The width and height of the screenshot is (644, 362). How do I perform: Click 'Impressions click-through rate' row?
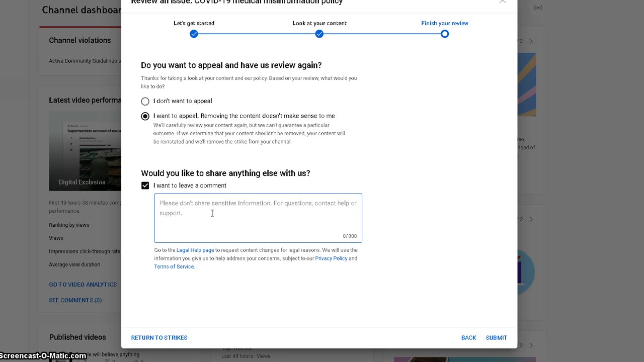(x=85, y=251)
